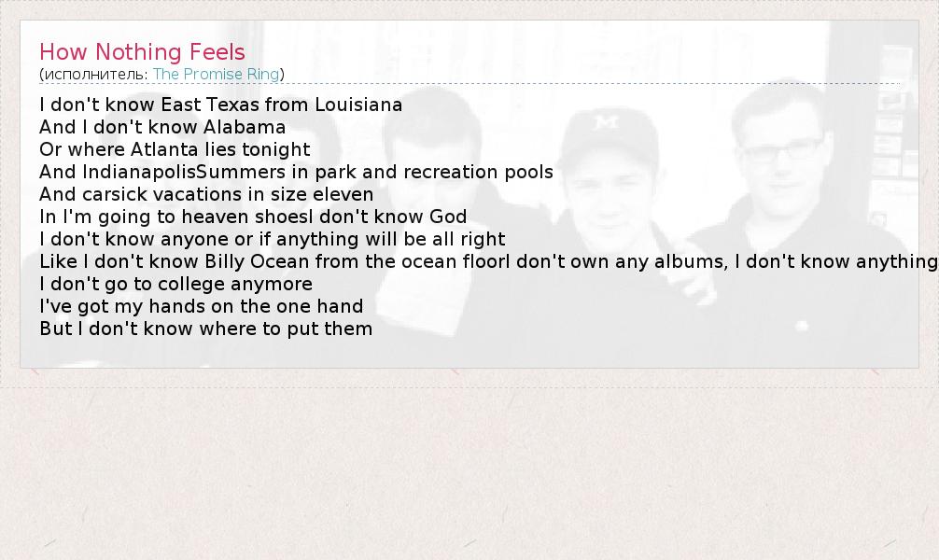This screenshot has height=560, width=939.
Task: Click the word 'Louisiana' in the lyrics
Action: click(358, 105)
